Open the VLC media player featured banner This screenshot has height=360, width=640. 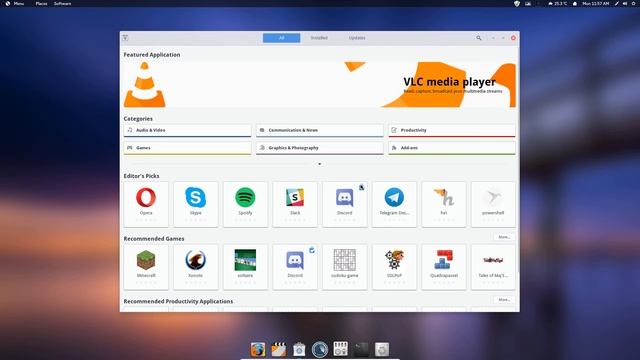pyautogui.click(x=320, y=84)
